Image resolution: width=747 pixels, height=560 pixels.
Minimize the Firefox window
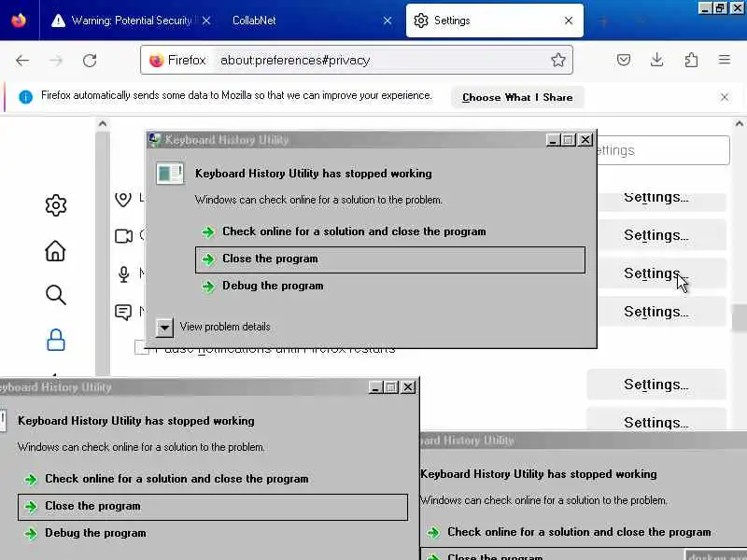point(705,8)
